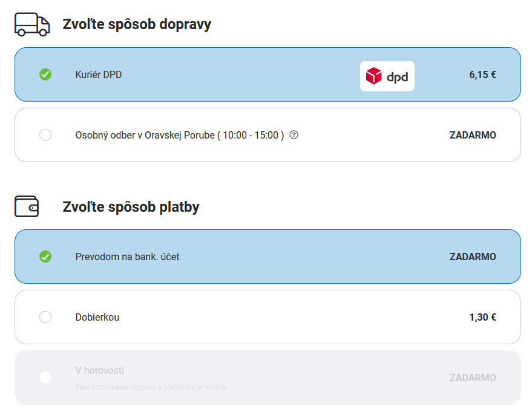Image resolution: width=532 pixels, height=415 pixels.
Task: Click the delivery truck icon
Action: [x=32, y=25]
